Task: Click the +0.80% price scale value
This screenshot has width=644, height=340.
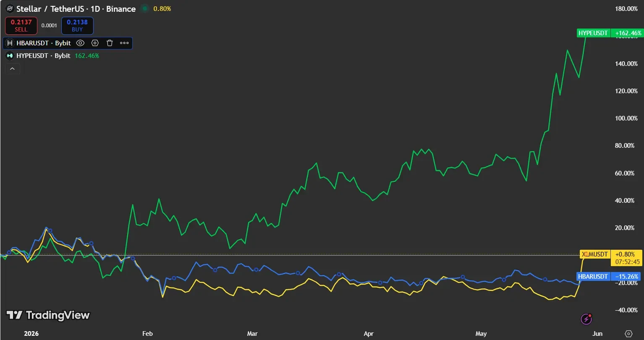Action: [625, 254]
